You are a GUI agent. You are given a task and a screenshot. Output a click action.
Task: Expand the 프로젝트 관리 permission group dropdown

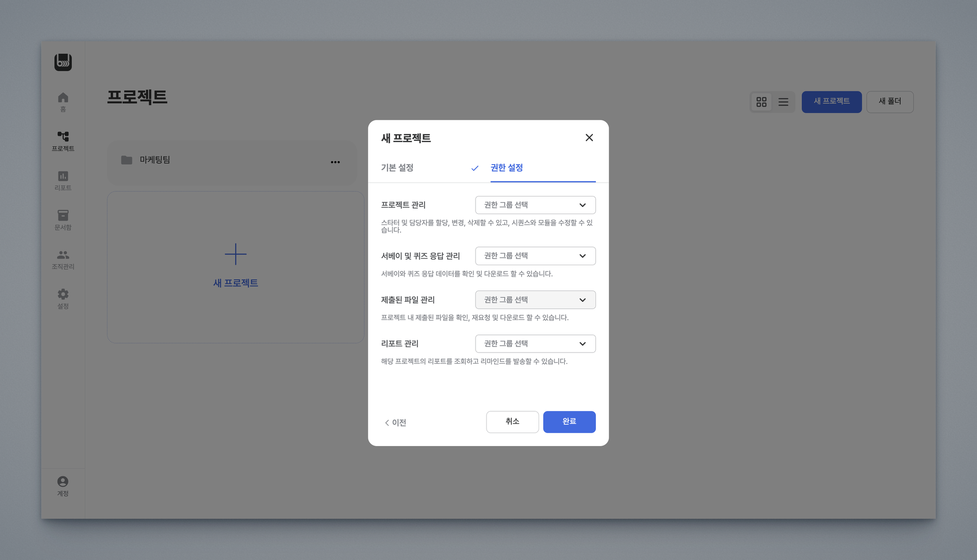pos(535,205)
